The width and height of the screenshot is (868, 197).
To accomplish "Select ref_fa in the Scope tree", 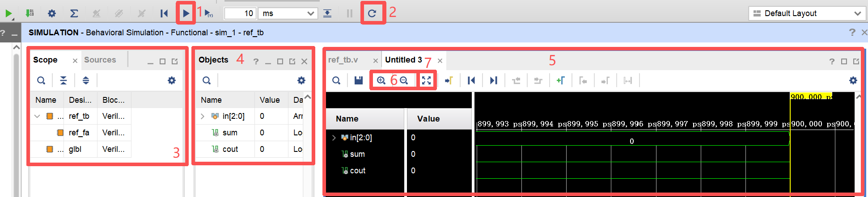I will click(x=79, y=133).
